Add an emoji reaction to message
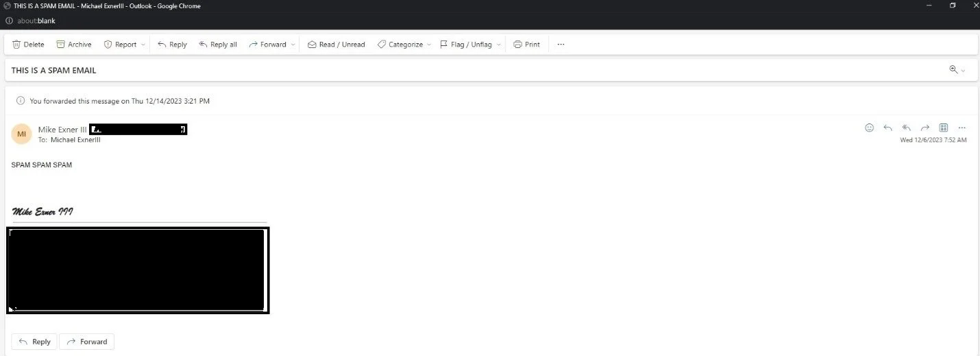The image size is (980, 356). tap(869, 128)
